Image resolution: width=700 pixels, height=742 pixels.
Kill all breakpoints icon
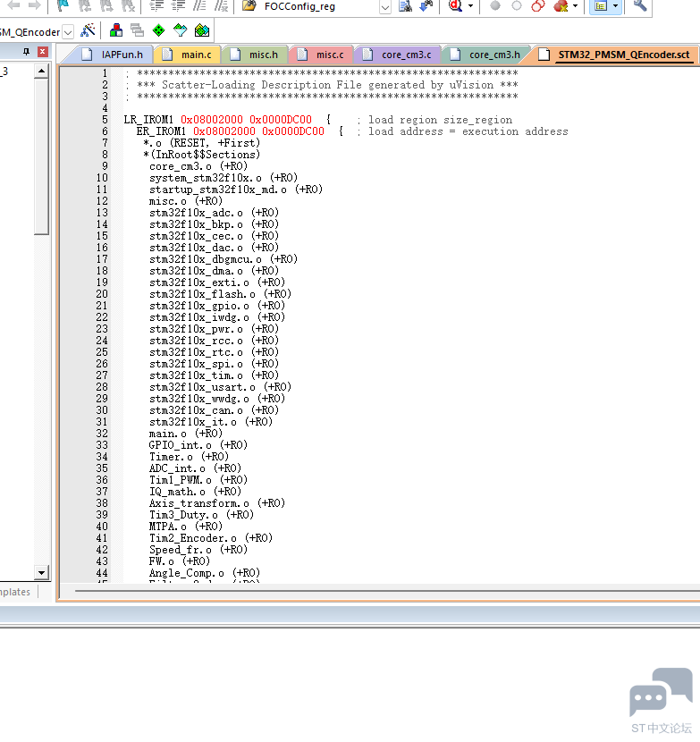pyautogui.click(x=561, y=5)
